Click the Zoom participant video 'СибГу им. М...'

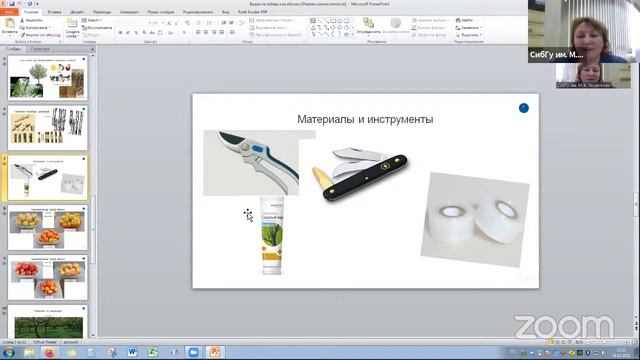point(584,31)
